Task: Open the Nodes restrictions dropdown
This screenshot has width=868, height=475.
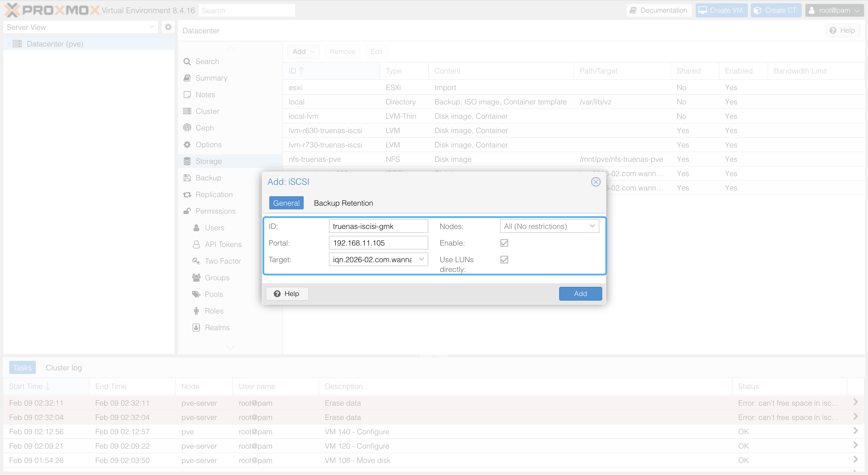Action: click(549, 226)
